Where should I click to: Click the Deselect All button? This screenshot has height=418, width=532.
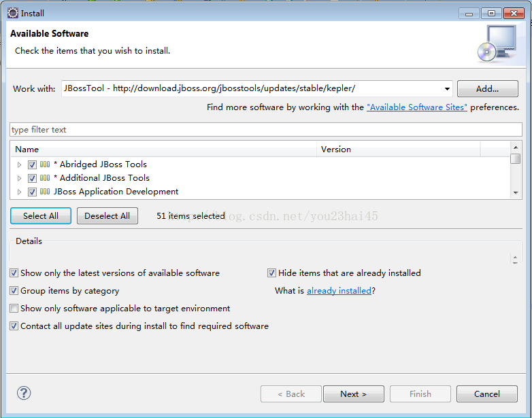107,216
